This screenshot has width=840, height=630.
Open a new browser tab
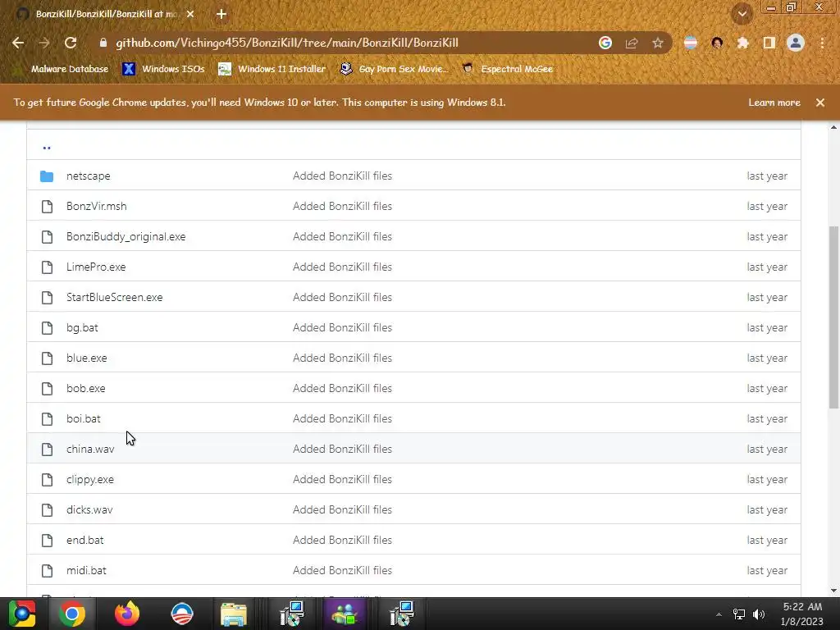click(x=221, y=14)
